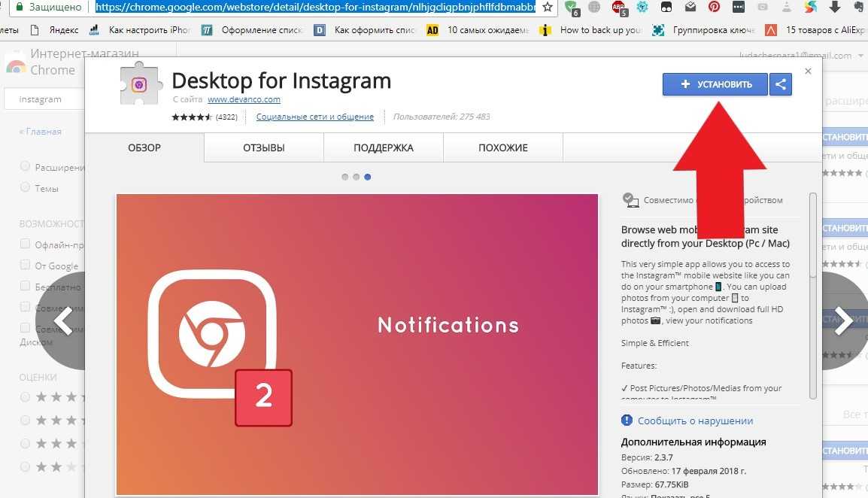Enable the От Google checkbox
This screenshot has height=498, width=868.
click(x=25, y=265)
